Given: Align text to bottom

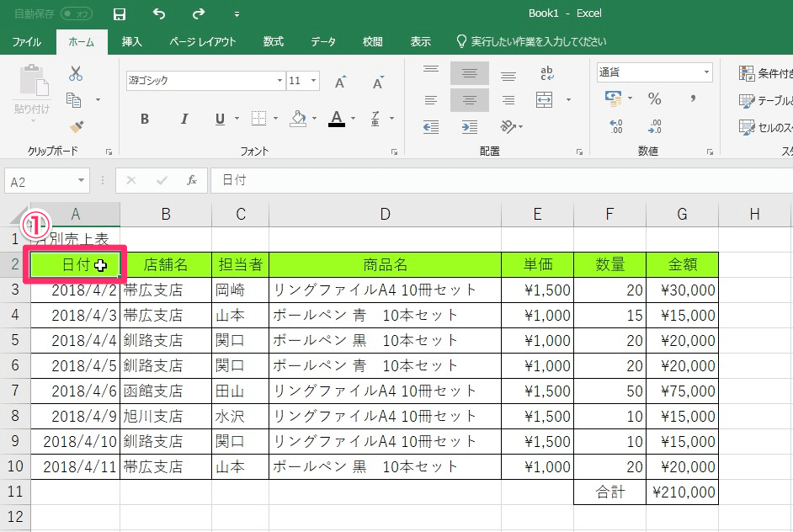Looking at the screenshot, I should tap(508, 75).
